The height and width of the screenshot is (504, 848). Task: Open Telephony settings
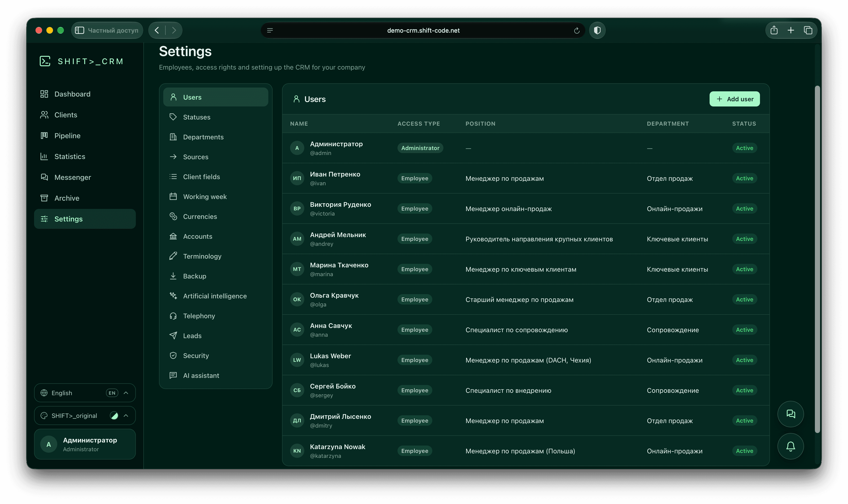click(216, 316)
